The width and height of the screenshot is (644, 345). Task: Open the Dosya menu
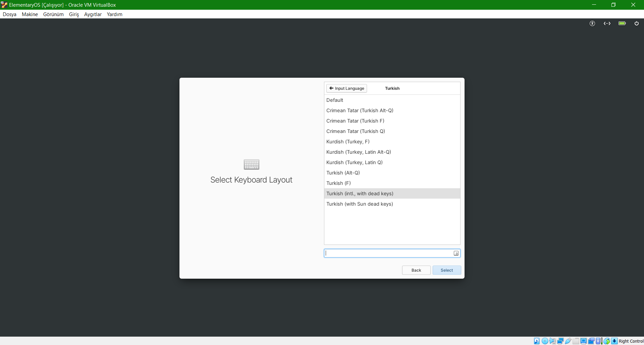[x=9, y=14]
